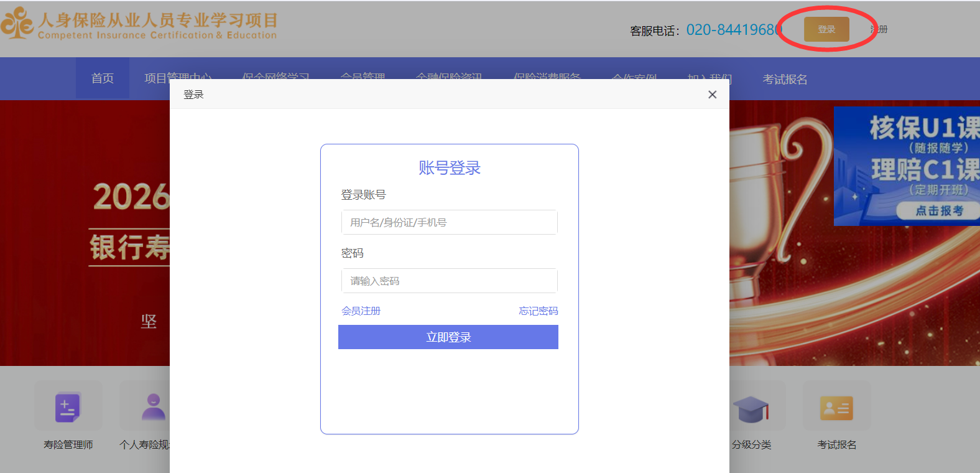980x473 pixels.
Task: Focus the 密码 password field
Action: tap(449, 281)
